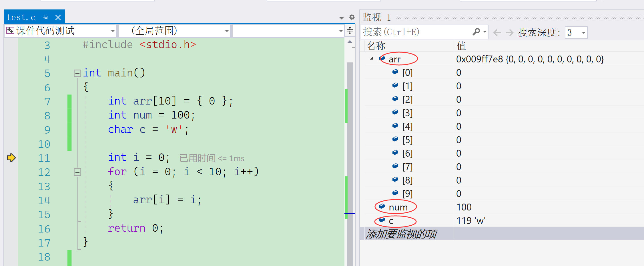Click the num value 100 cell
Image resolution: width=644 pixels, height=266 pixels.
[x=549, y=207]
